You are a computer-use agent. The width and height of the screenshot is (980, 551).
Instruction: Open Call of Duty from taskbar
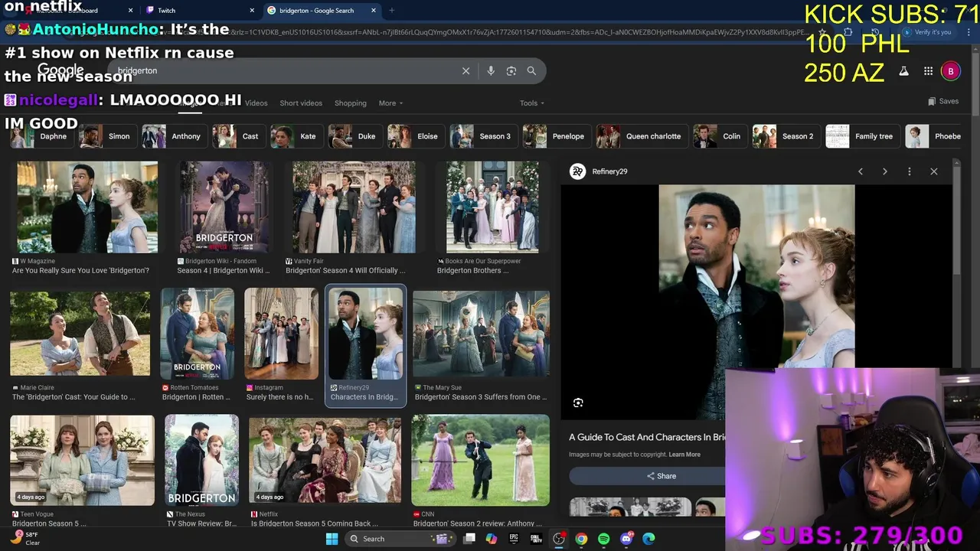point(536,539)
